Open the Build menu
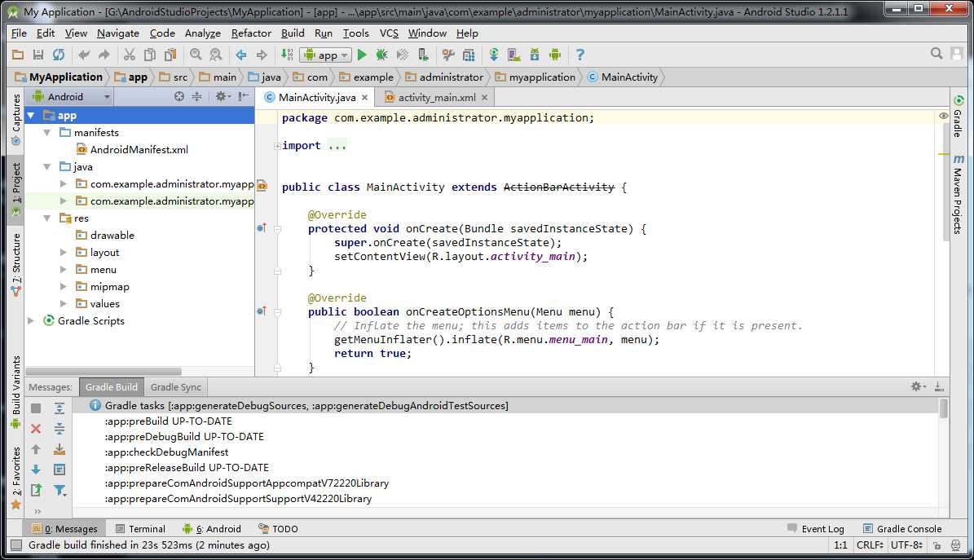Viewport: 974px width, 560px height. [x=293, y=33]
